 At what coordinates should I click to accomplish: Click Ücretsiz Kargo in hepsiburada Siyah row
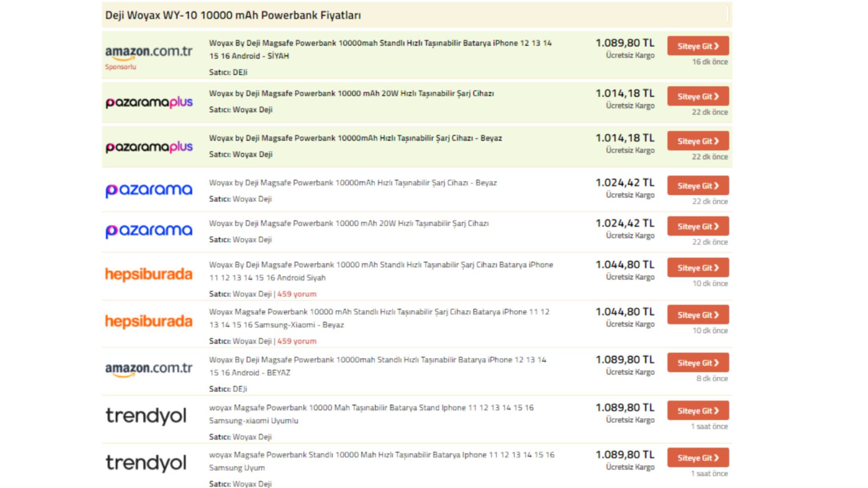point(630,277)
